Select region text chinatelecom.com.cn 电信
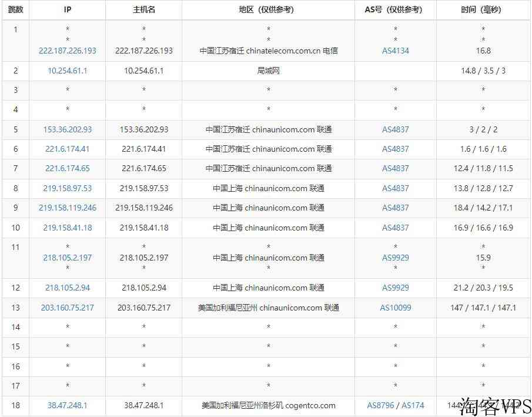Image resolution: width=532 pixels, height=417 pixels. click(x=292, y=51)
